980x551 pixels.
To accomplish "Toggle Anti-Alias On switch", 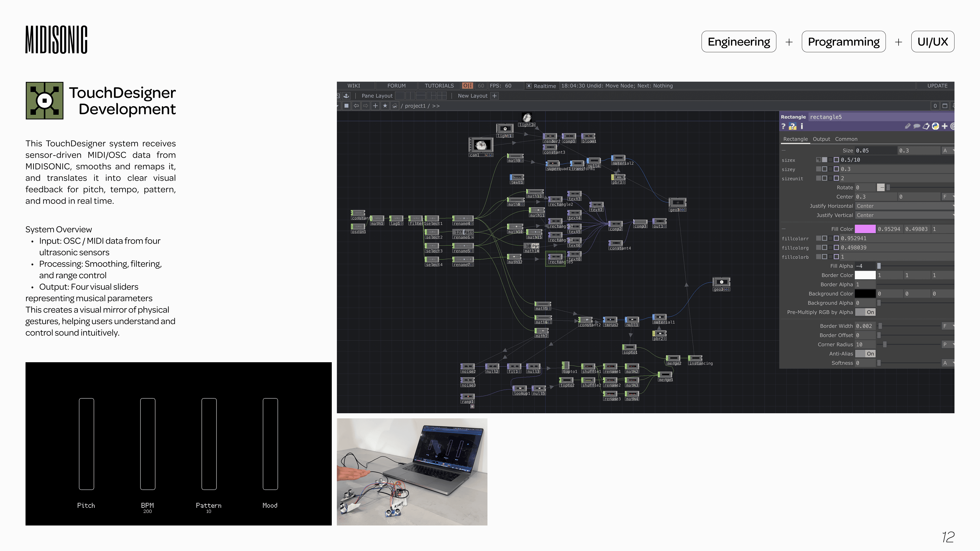I will pyautogui.click(x=865, y=354).
